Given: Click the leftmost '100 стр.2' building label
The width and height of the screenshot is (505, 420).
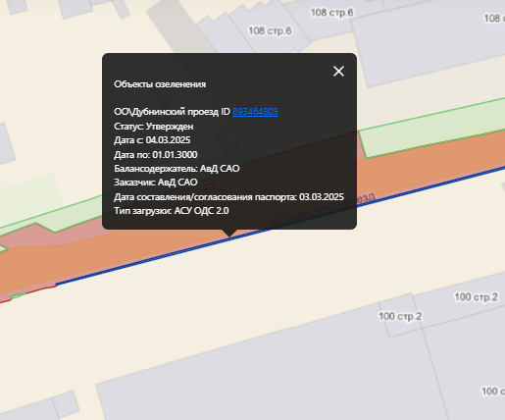Looking at the screenshot, I should pos(400,316).
